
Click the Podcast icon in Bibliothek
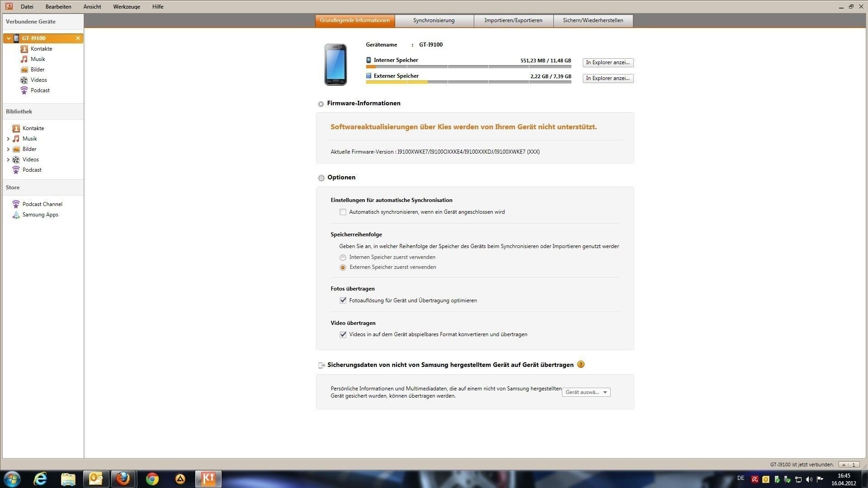[16, 170]
